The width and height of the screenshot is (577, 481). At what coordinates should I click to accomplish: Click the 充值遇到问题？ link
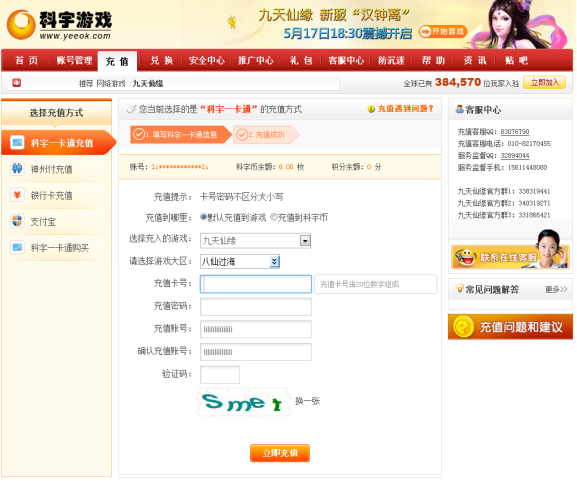pos(406,109)
